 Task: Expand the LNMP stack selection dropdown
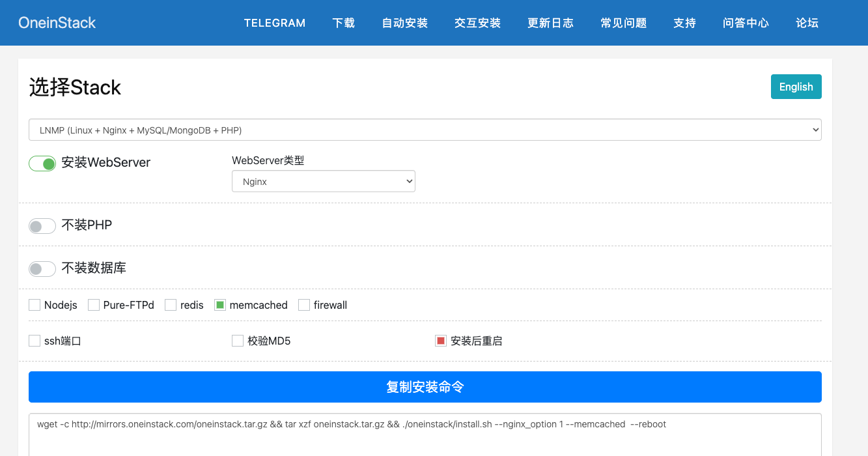click(425, 130)
